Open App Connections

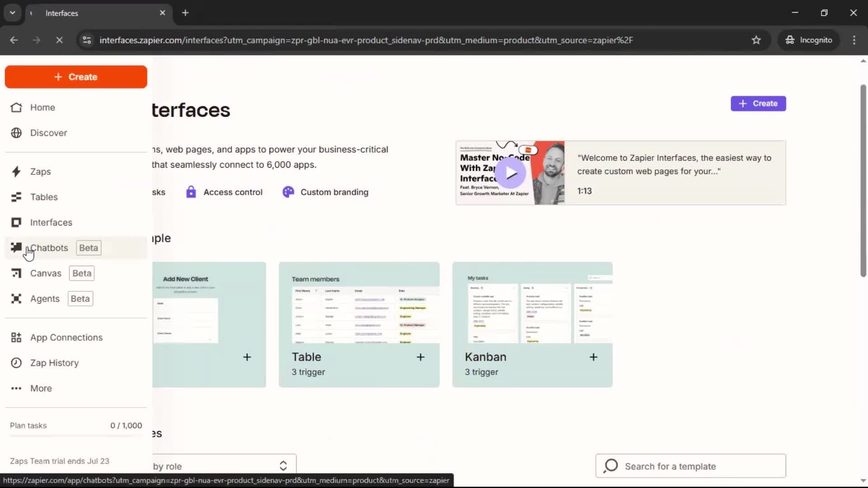76,338
